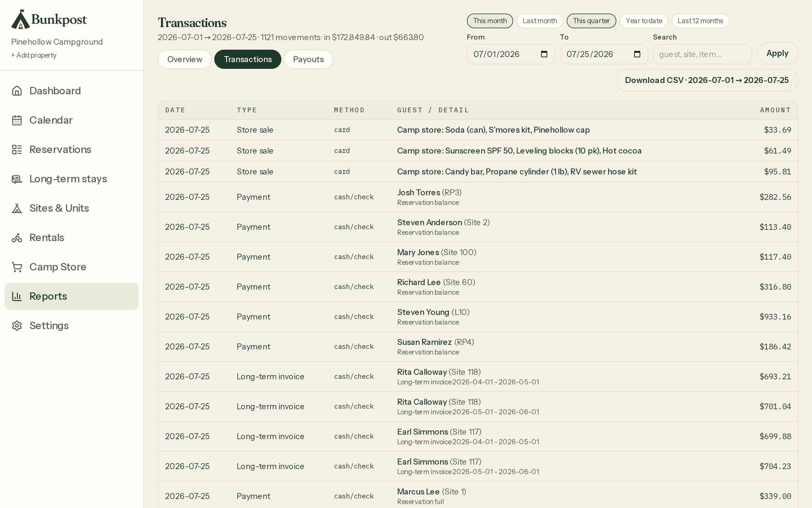Open the Camp Store section
Screen dimensions: 812x508
[x=71, y=267]
